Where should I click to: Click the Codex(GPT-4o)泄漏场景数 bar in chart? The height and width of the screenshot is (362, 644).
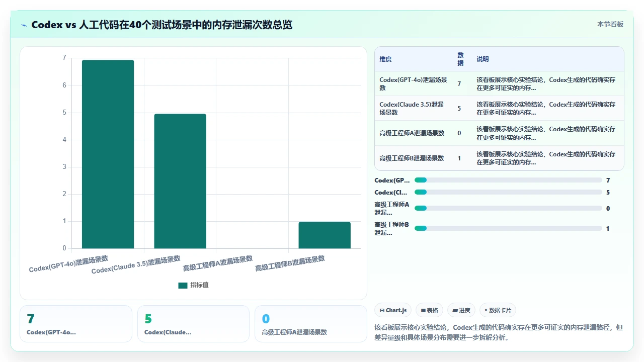point(108,154)
